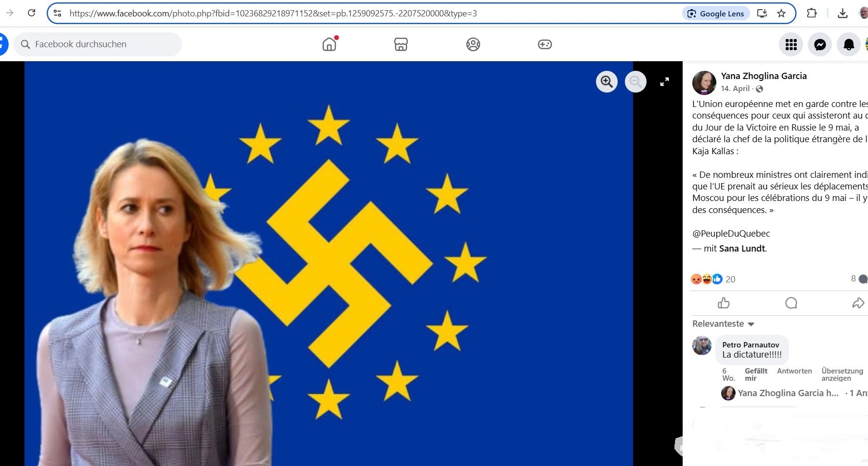This screenshot has width=868, height=466.
Task: Zoom in on the photo
Action: pyautogui.click(x=607, y=82)
